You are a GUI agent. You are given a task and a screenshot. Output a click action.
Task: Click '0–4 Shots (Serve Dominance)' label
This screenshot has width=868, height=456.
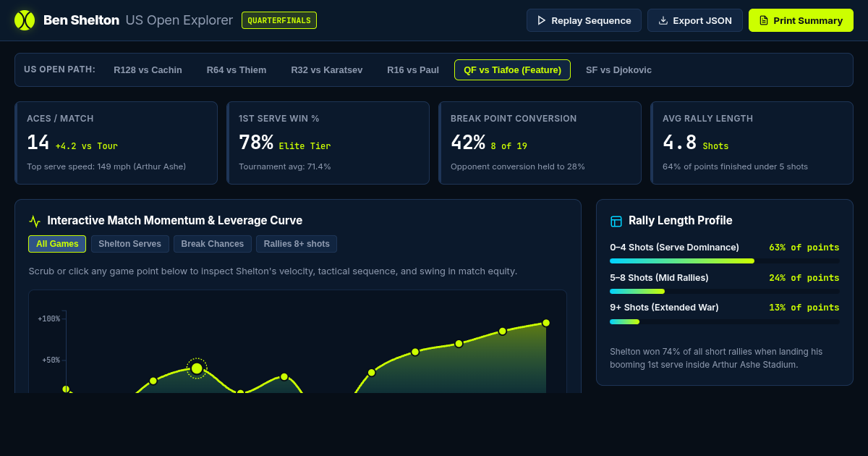click(x=674, y=248)
